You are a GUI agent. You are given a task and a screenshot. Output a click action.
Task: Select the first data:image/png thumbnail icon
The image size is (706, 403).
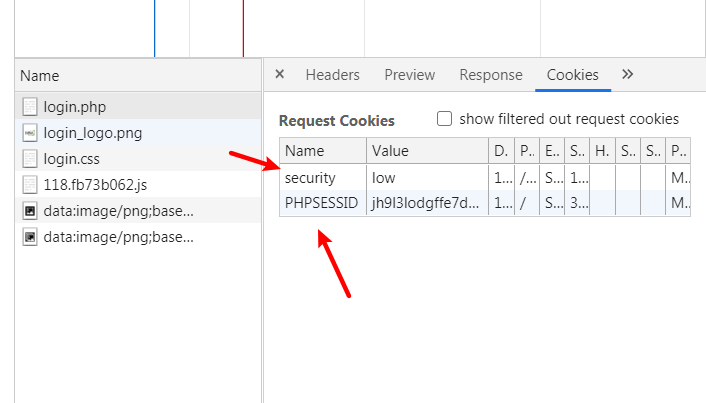pyautogui.click(x=30, y=211)
